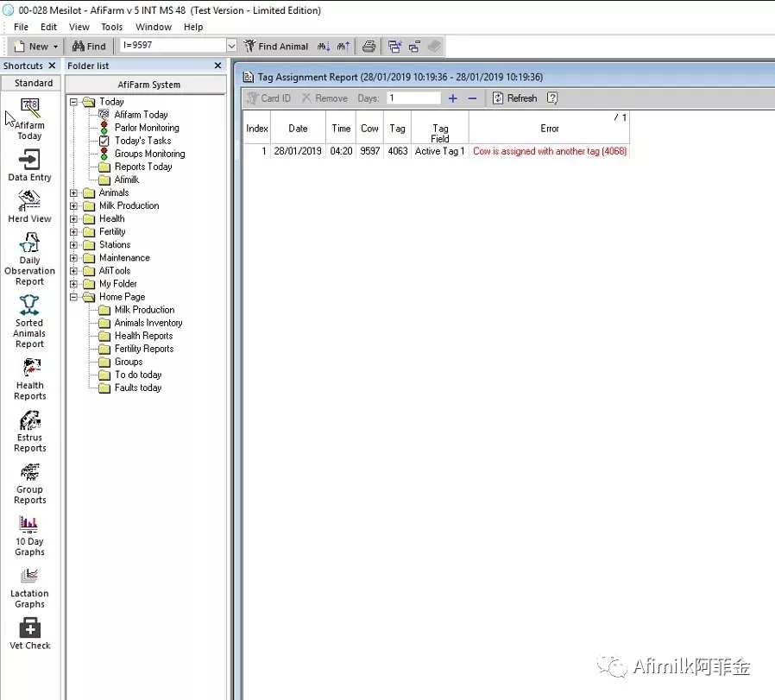Open the New button dropdown arrow
This screenshot has width=775, height=700.
[55, 47]
